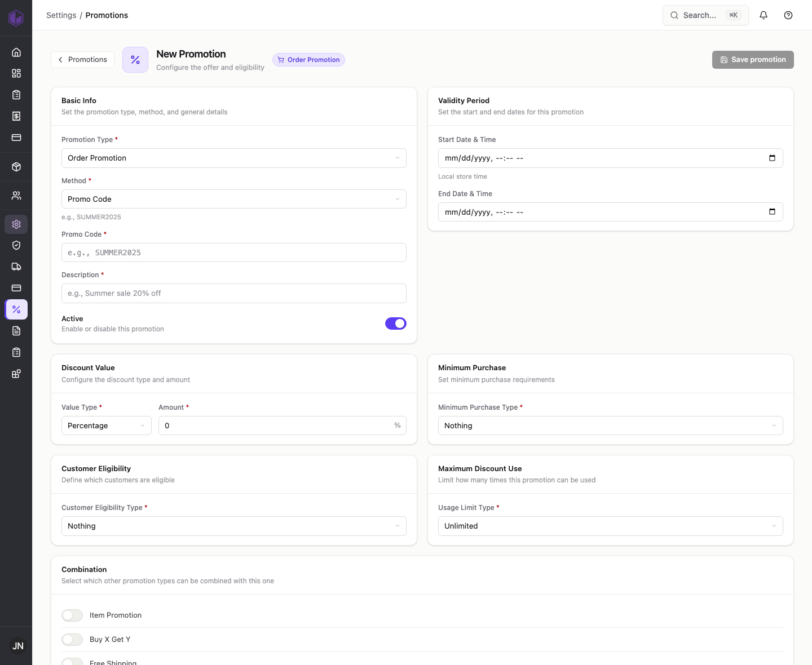This screenshot has height=665, width=812.
Task: Click the Promotions breadcrumb item
Action: 107,15
